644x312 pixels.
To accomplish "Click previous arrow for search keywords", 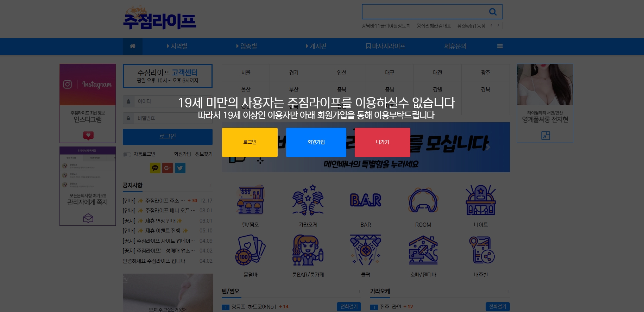I will 492,26.
